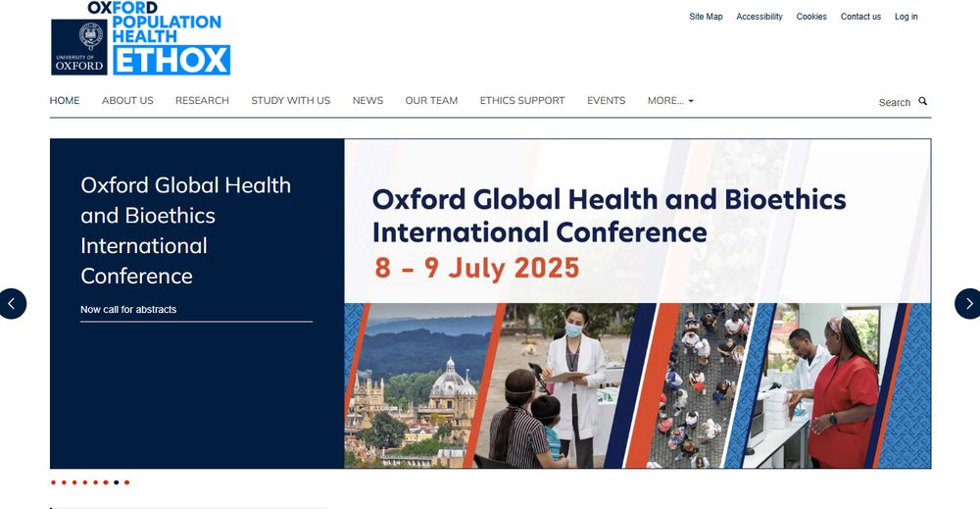Select the fifth carousel indicator dot
Image resolution: width=980 pixels, height=509 pixels.
pos(96,483)
